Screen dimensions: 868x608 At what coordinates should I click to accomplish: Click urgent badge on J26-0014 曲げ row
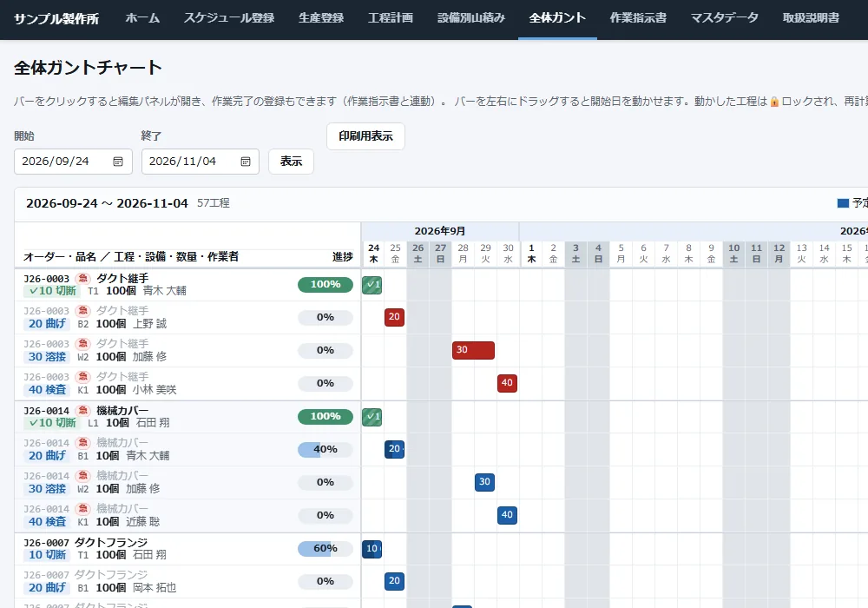pyautogui.click(x=82, y=442)
